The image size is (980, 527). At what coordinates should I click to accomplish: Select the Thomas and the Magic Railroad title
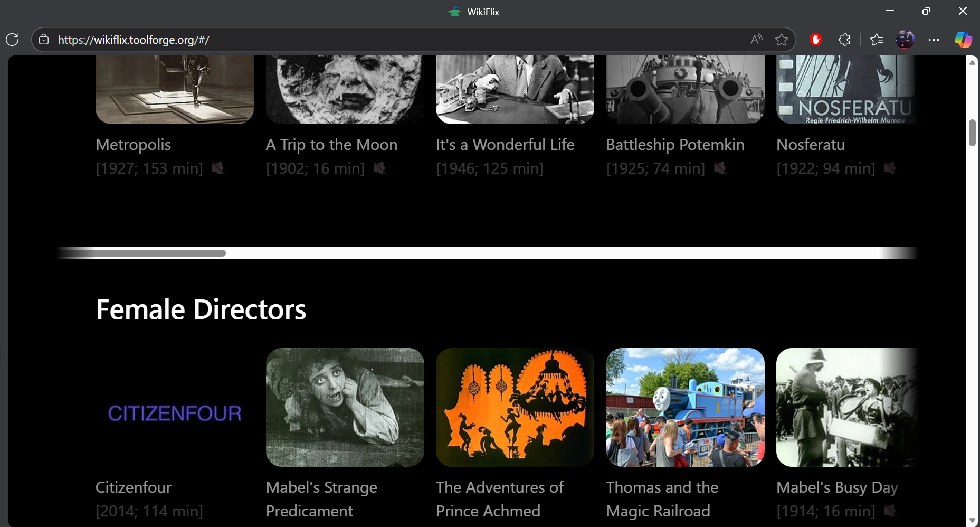(662, 499)
